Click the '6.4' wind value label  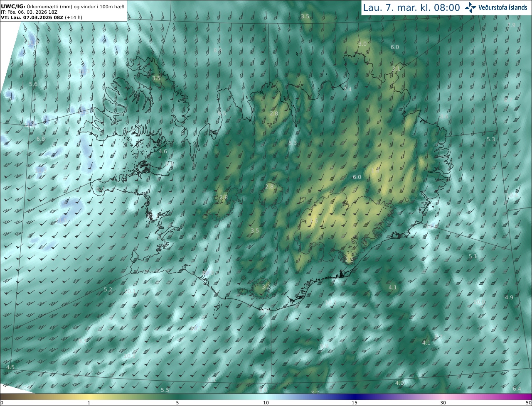517,389
